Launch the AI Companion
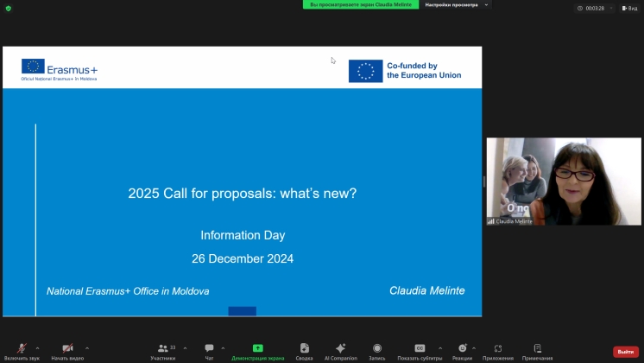644x363 pixels. point(340,349)
